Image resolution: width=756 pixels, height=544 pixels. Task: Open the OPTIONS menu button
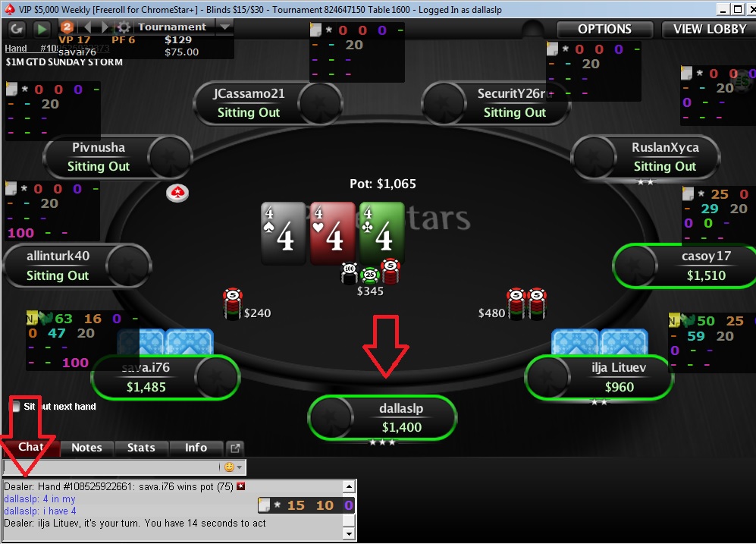click(604, 30)
